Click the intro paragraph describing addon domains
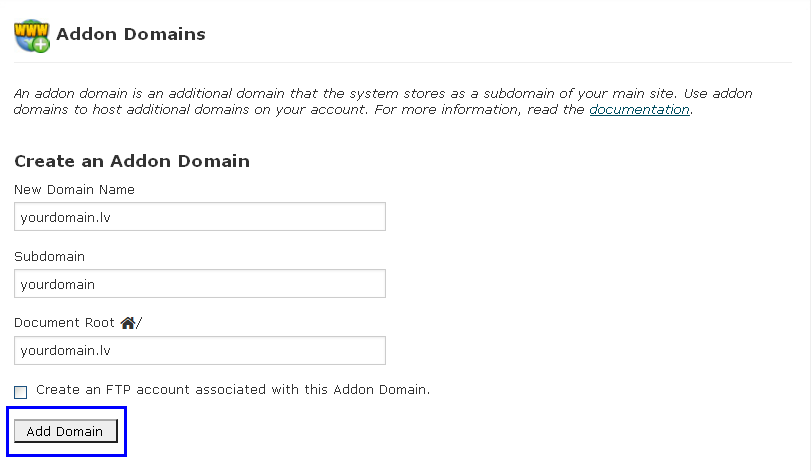Screen dimensions: 811x471 383,101
